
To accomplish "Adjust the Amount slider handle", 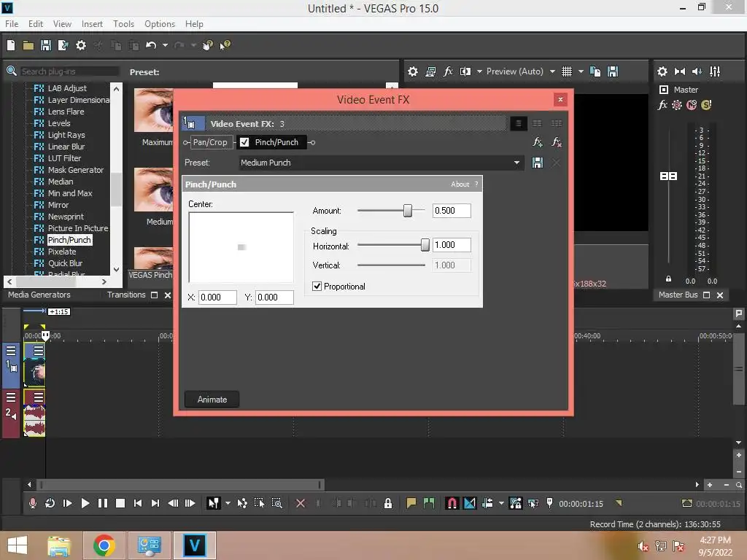I will pyautogui.click(x=408, y=211).
